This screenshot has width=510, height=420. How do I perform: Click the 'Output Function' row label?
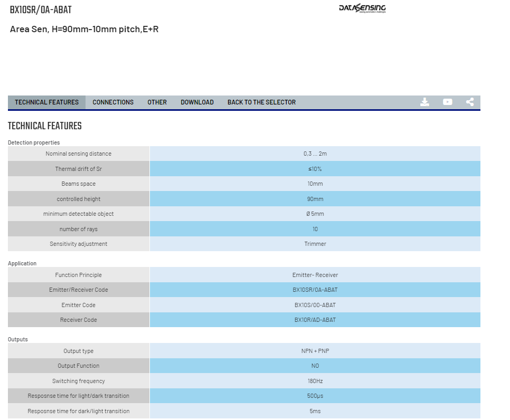point(78,366)
